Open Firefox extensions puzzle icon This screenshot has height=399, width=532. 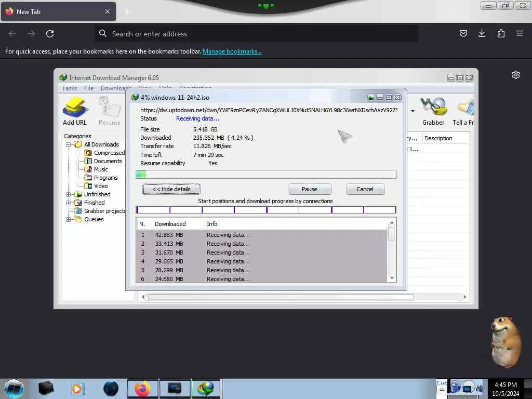click(x=501, y=33)
